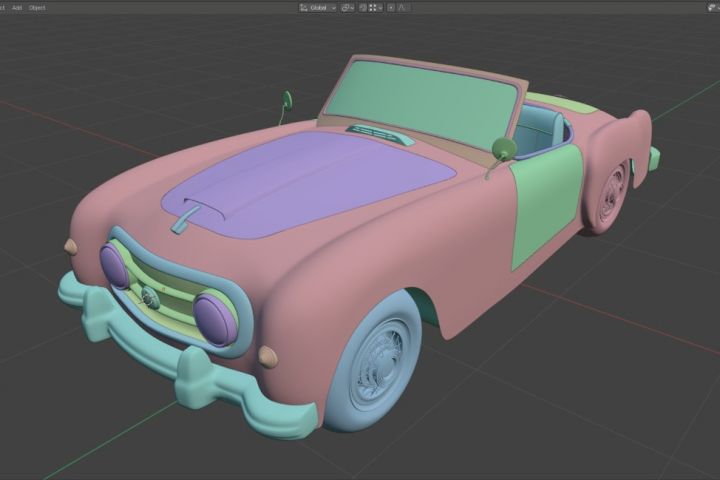Open the Global transform orientation dropdown
This screenshot has width=720, height=480.
pyautogui.click(x=318, y=7)
